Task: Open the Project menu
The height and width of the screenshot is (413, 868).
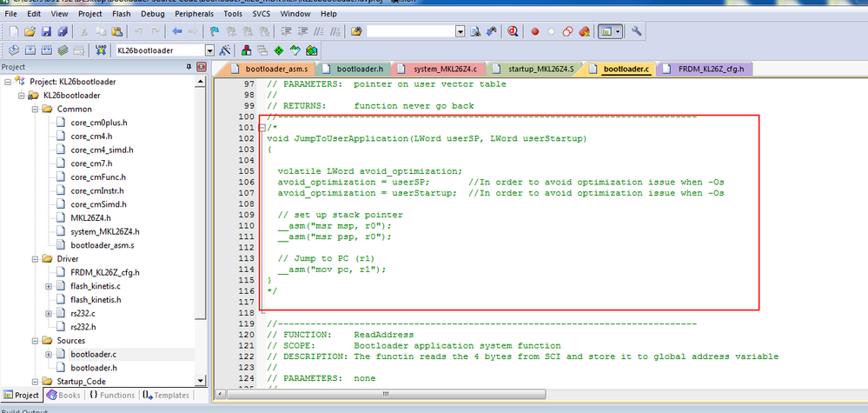Action: coord(89,13)
